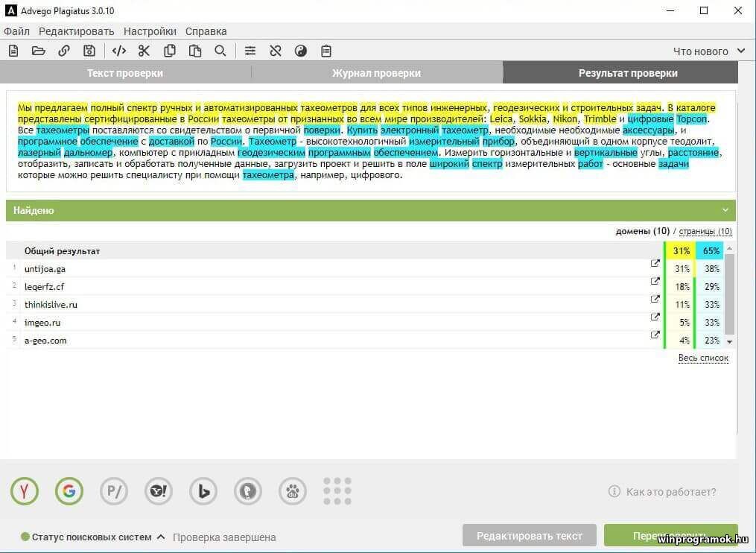Expand the "Что нового" dropdown
Viewport: 756px width, 553px height.
pos(708,51)
